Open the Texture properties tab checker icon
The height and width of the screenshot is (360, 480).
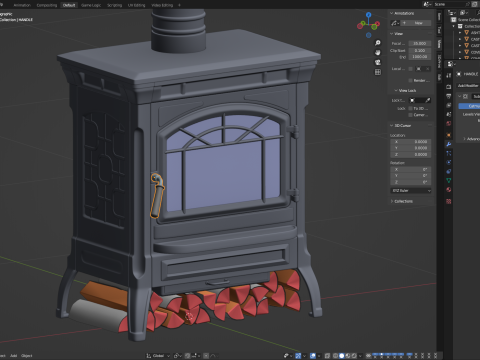449,201
